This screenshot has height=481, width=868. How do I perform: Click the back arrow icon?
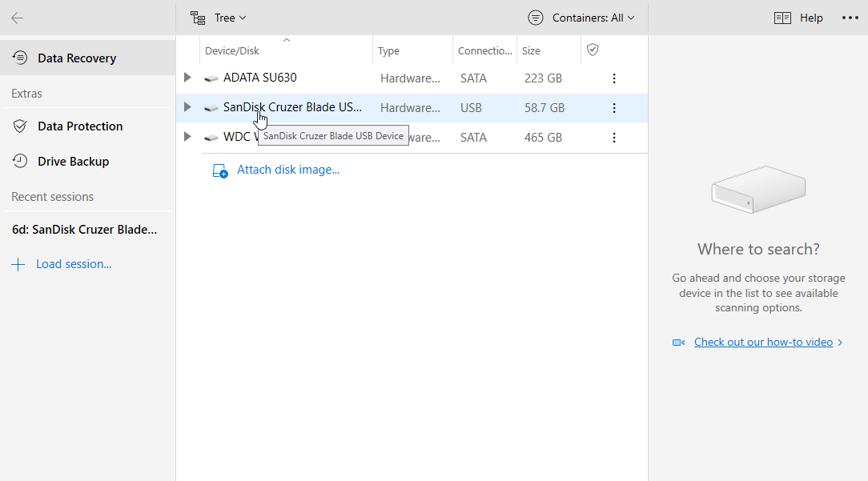[18, 18]
